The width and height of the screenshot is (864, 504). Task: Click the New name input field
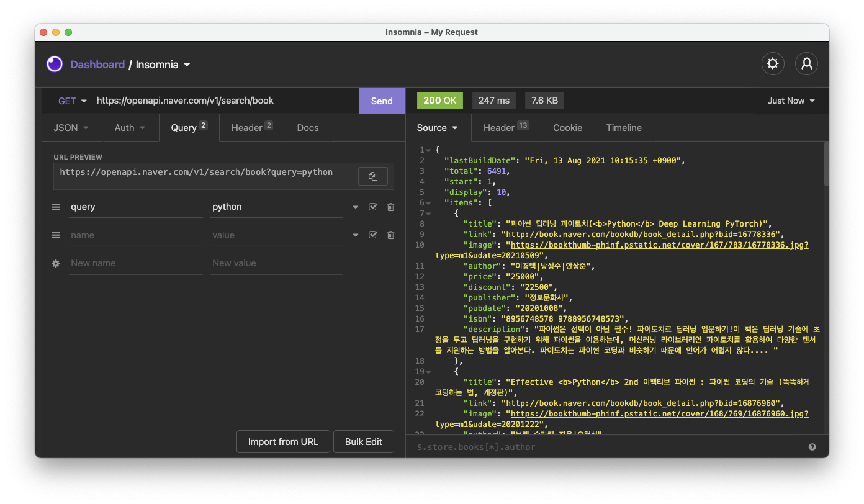[x=136, y=263]
